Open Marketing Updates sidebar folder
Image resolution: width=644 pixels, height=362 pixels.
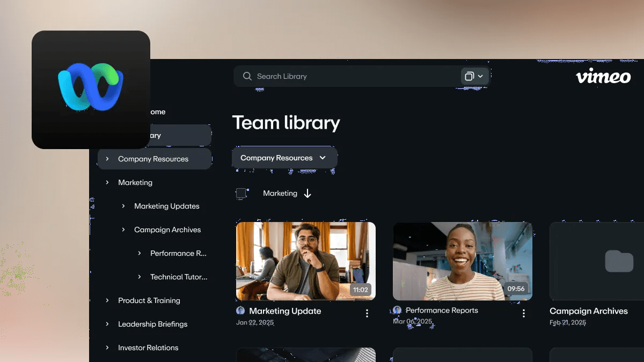click(167, 206)
